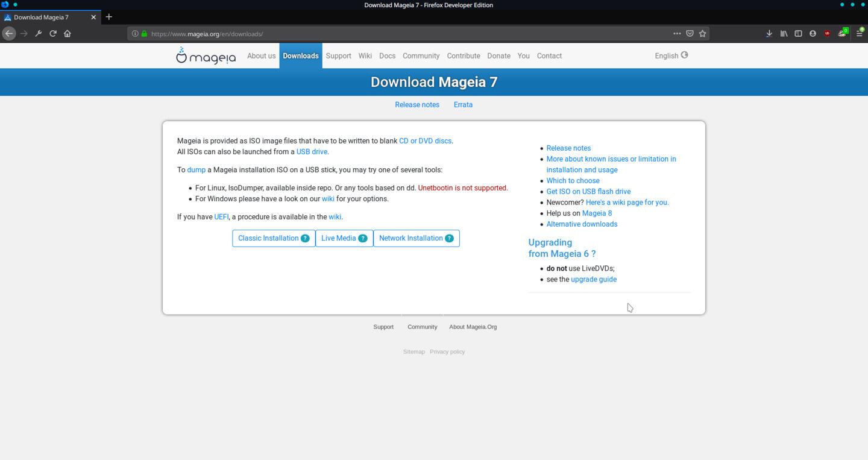Go back with the browser back arrow
This screenshot has width=868, height=460.
[x=9, y=34]
